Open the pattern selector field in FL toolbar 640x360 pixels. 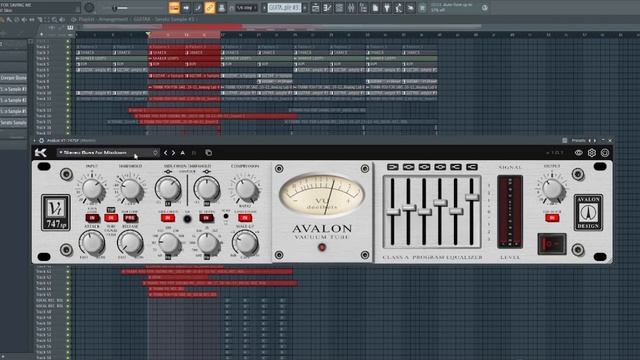(284, 8)
